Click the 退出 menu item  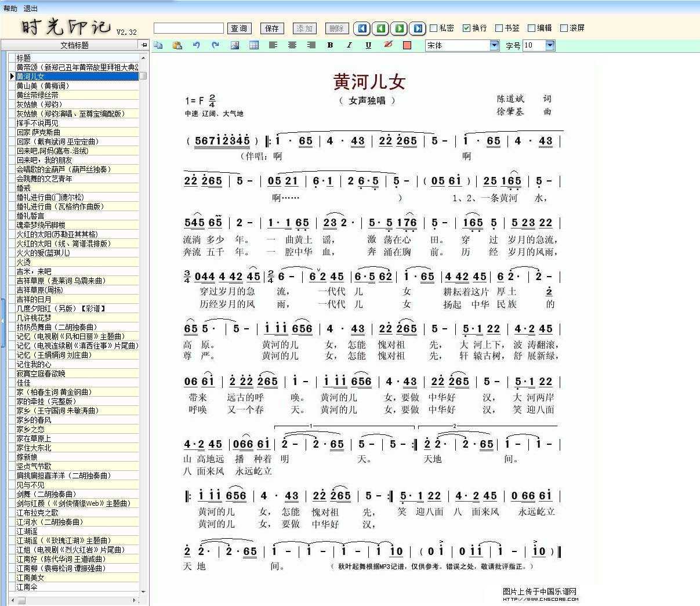coord(31,9)
